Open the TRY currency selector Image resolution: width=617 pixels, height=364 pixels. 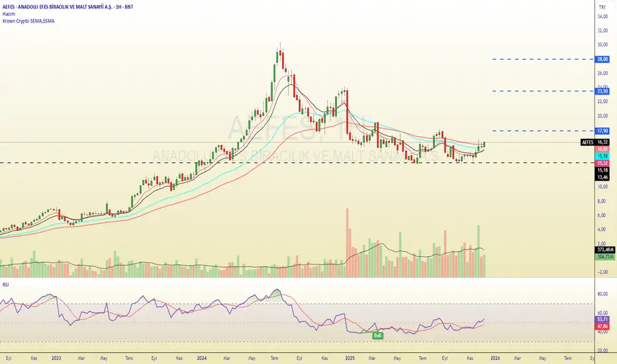tap(602, 7)
